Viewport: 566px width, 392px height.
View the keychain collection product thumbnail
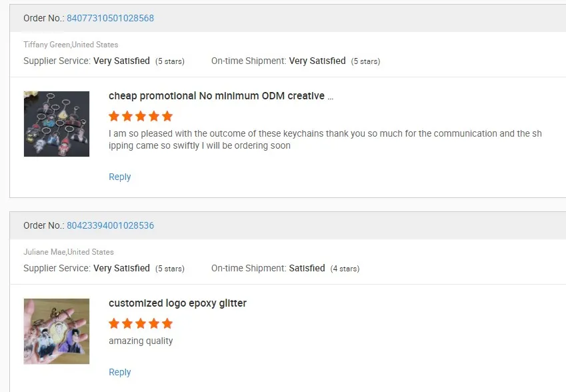[57, 124]
